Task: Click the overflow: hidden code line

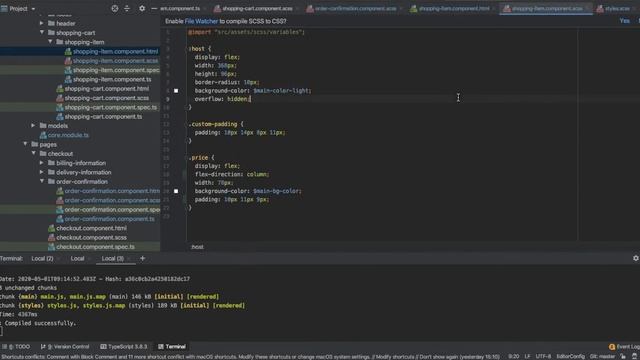Action: click(223, 99)
